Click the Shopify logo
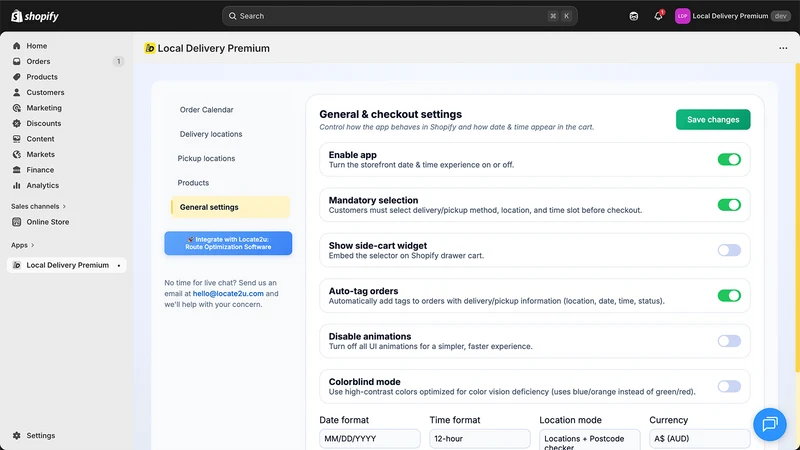 pos(35,16)
